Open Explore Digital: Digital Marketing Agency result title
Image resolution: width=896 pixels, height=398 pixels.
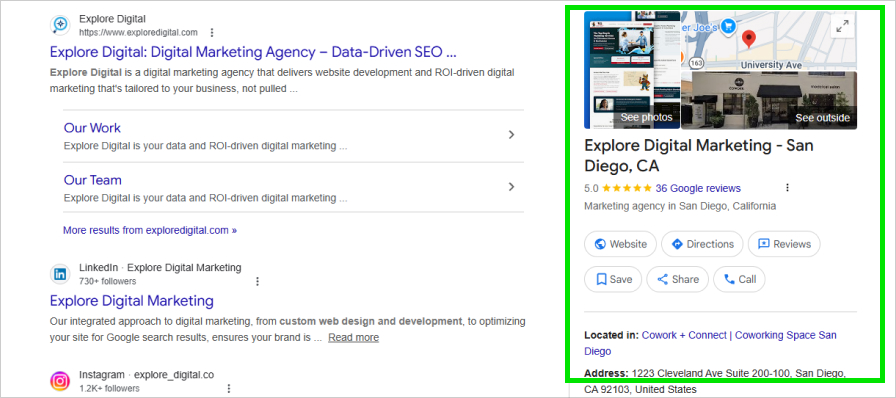click(253, 52)
